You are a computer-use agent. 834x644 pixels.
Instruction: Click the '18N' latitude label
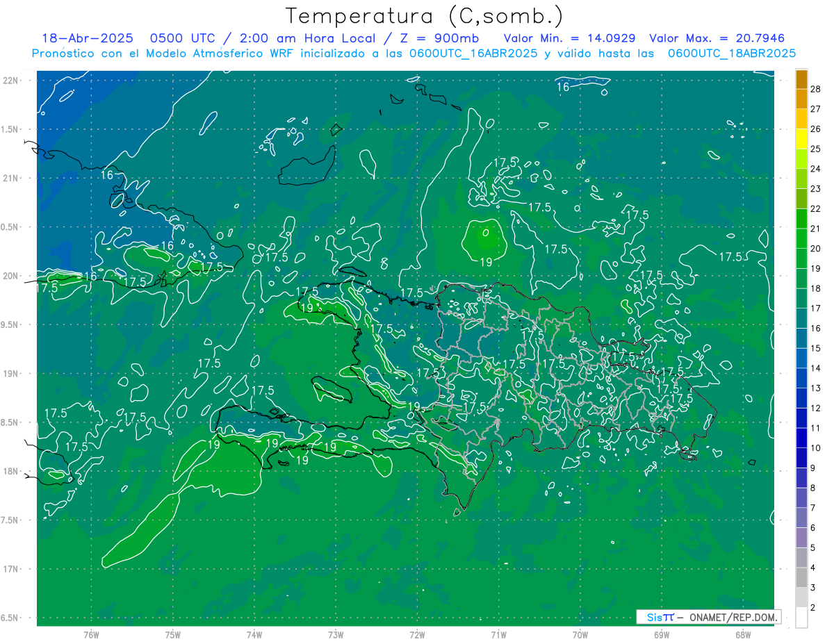[10, 471]
